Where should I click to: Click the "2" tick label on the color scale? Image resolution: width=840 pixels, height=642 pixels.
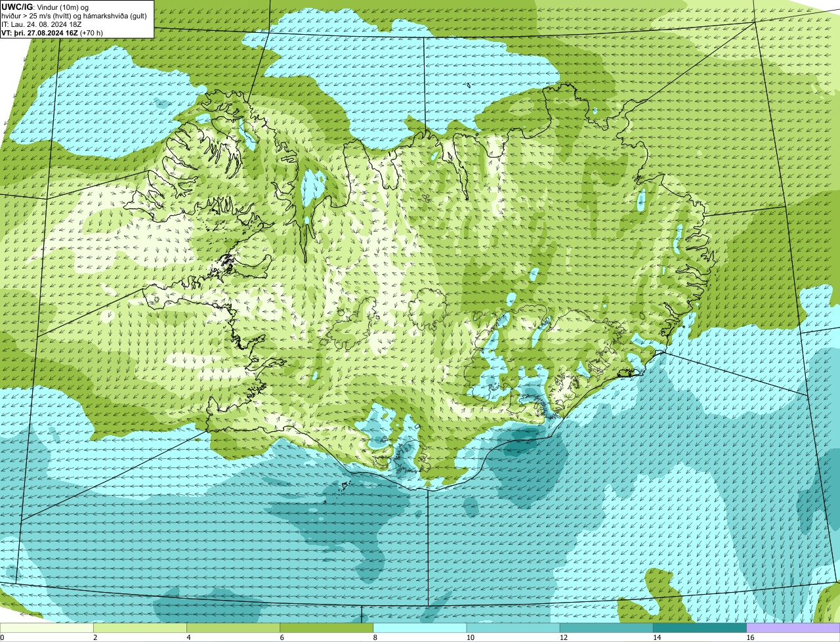pos(95,637)
